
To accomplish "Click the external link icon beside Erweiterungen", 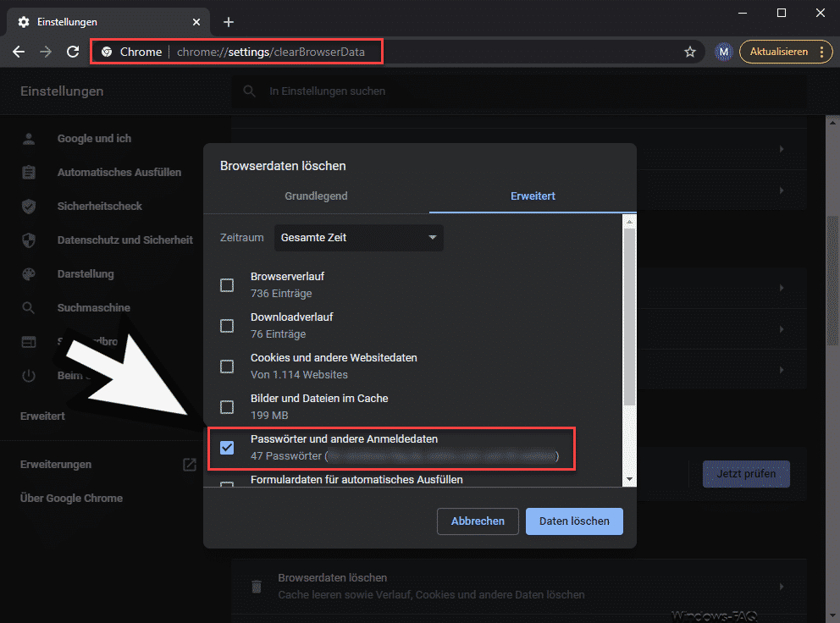I will [190, 465].
